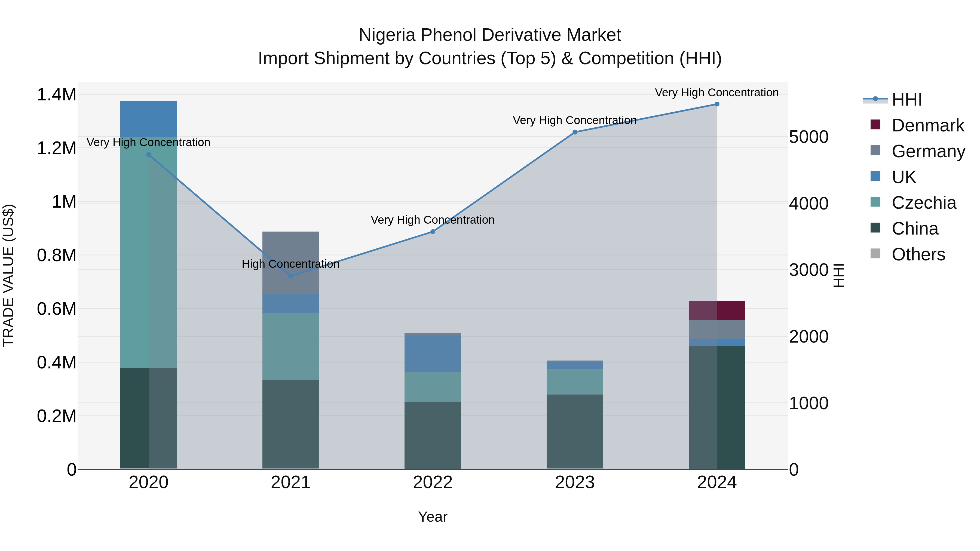Click the 0.2M left axis tick label
Viewport: 980px width, 551px height.
[x=57, y=416]
